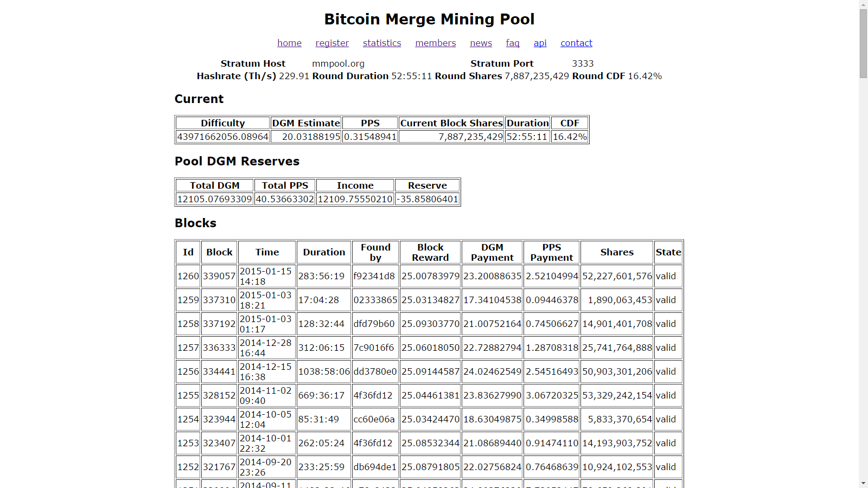Click finder hash cc60e06a

click(x=374, y=419)
